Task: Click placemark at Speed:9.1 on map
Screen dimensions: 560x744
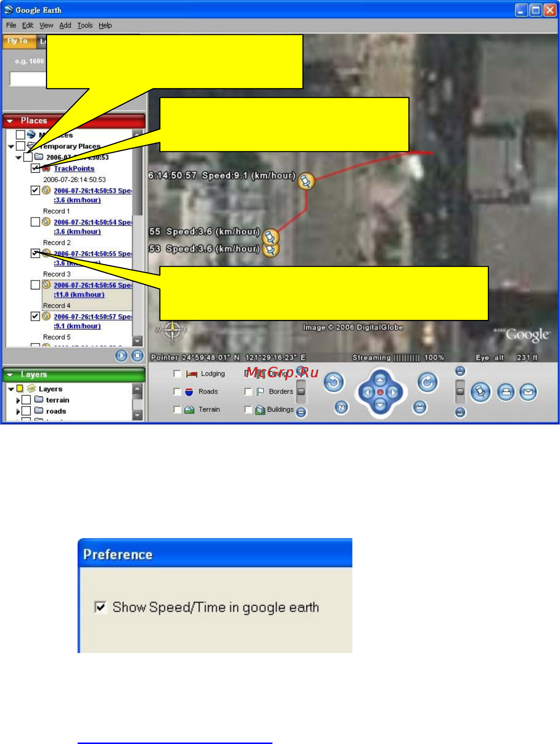Action: point(306,181)
